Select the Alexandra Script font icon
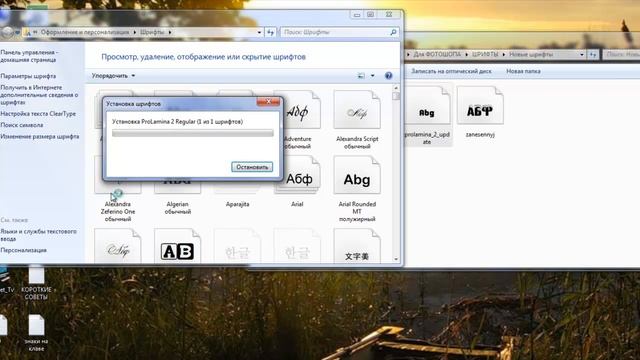This screenshot has width=640, height=360. click(357, 110)
